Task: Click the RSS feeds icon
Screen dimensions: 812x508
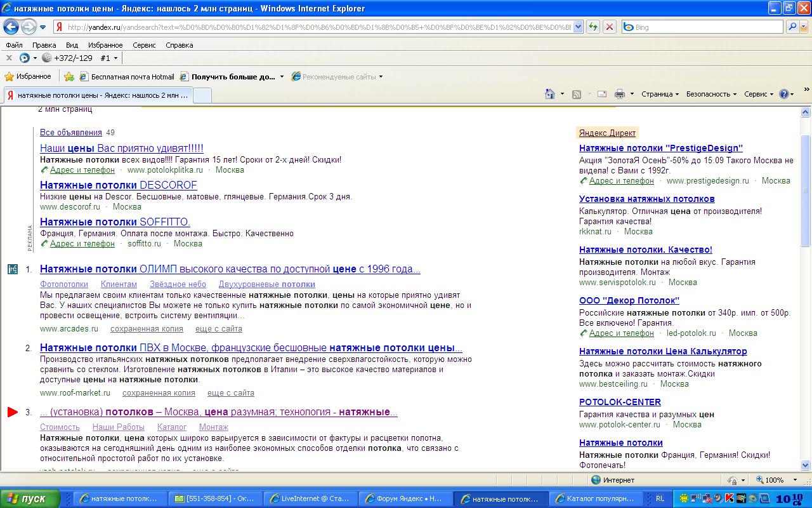Action: click(577, 95)
